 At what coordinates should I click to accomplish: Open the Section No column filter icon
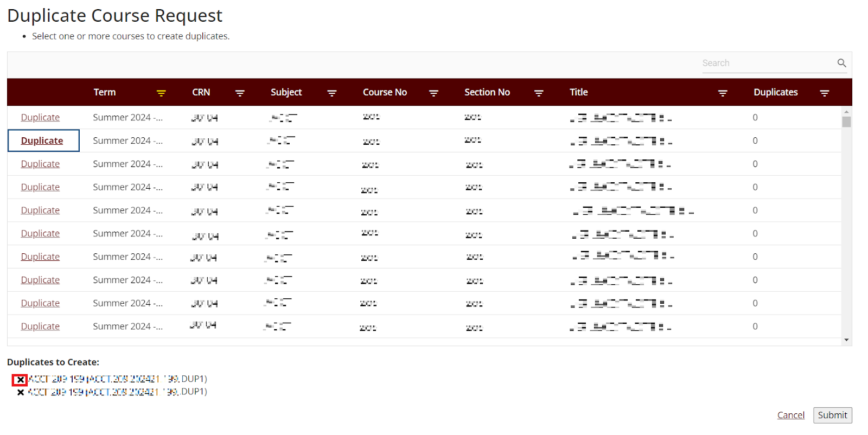[539, 93]
